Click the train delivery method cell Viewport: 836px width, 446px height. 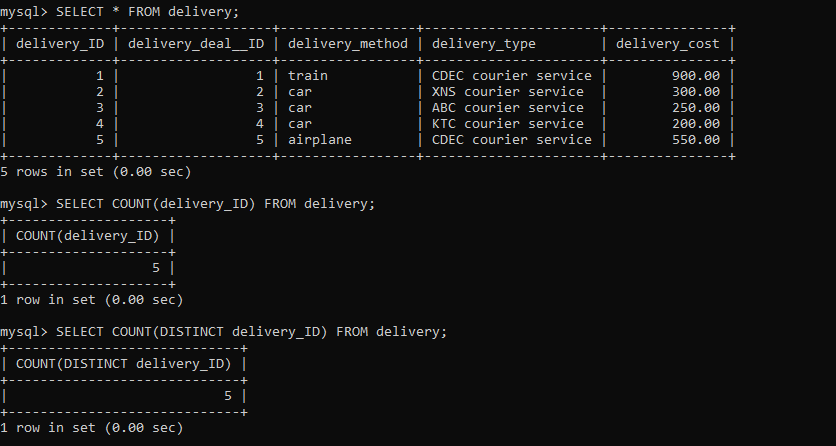(308, 76)
